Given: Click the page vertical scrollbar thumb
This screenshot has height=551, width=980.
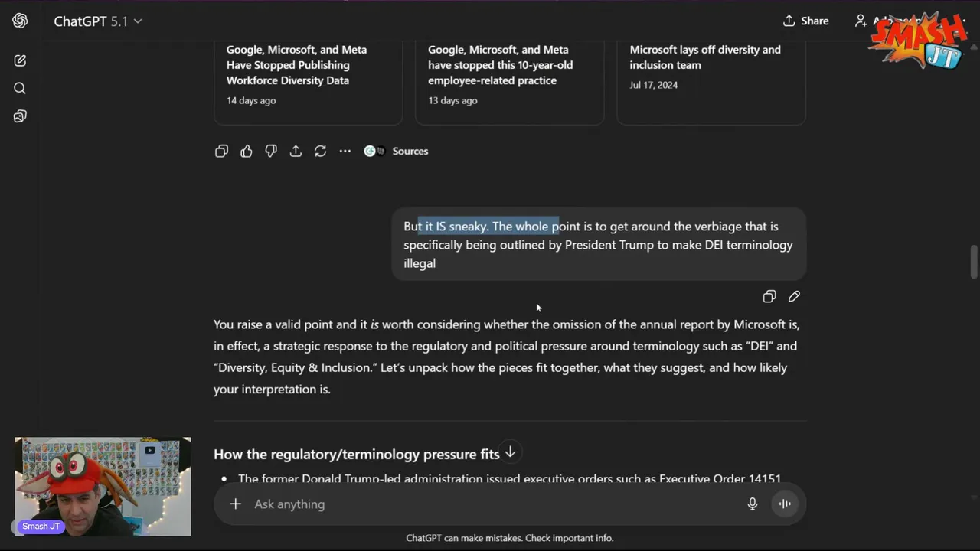Looking at the screenshot, I should tap(974, 262).
